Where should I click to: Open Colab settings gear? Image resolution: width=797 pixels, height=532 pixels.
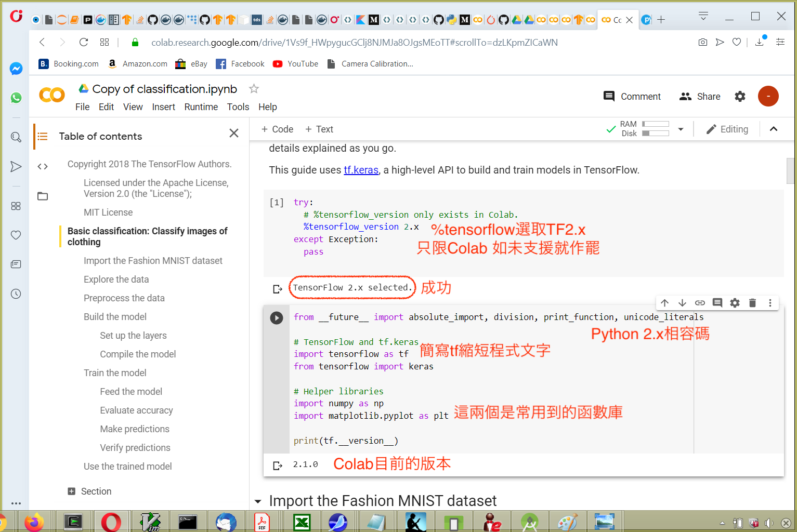click(x=740, y=96)
